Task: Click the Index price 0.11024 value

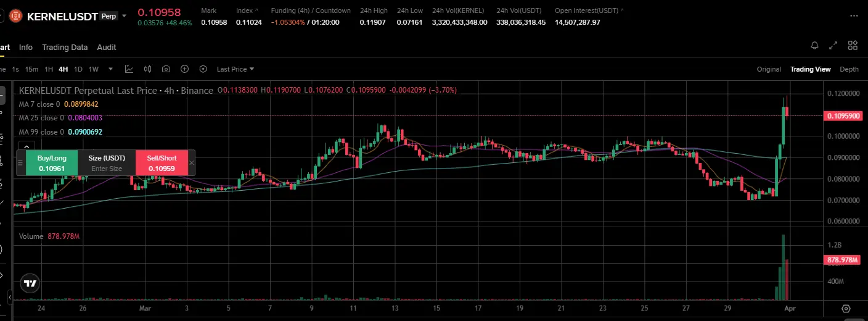Action: [249, 22]
